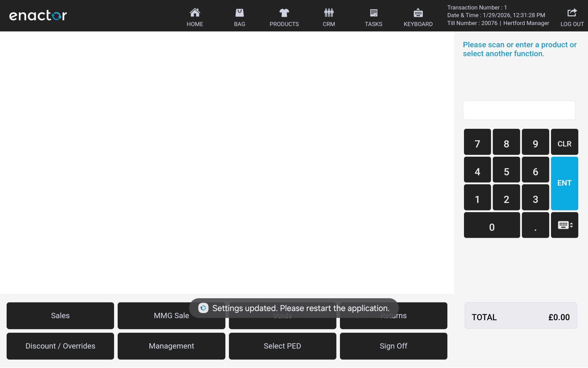
Task: Click the sync icon in notification
Action: tap(203, 308)
